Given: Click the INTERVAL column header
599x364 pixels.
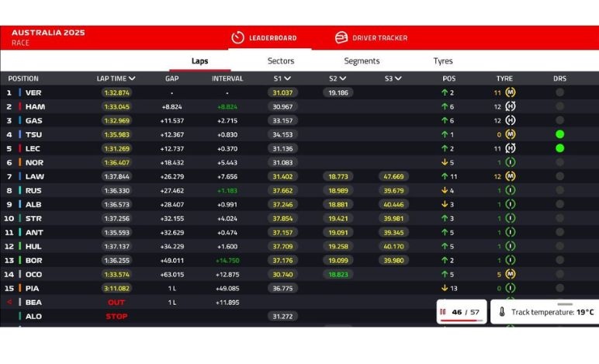Looking at the screenshot, I should coord(227,78).
